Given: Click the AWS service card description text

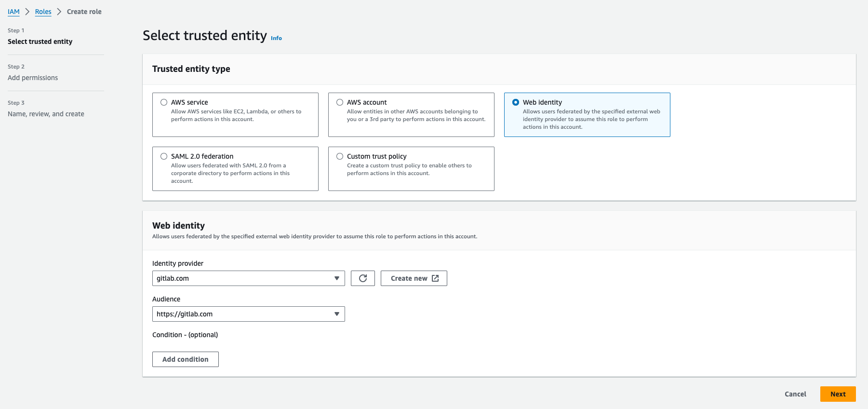Looking at the screenshot, I should tap(236, 115).
